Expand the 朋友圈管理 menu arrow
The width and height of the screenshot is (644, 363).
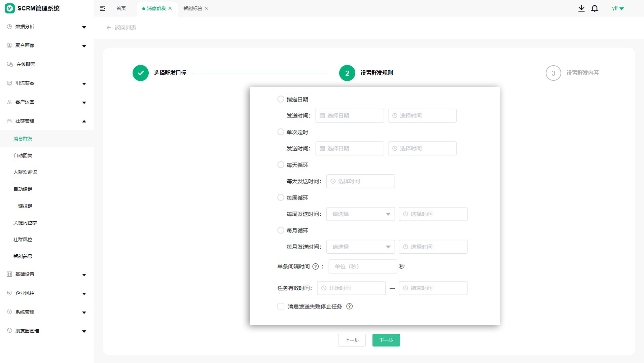84,331
